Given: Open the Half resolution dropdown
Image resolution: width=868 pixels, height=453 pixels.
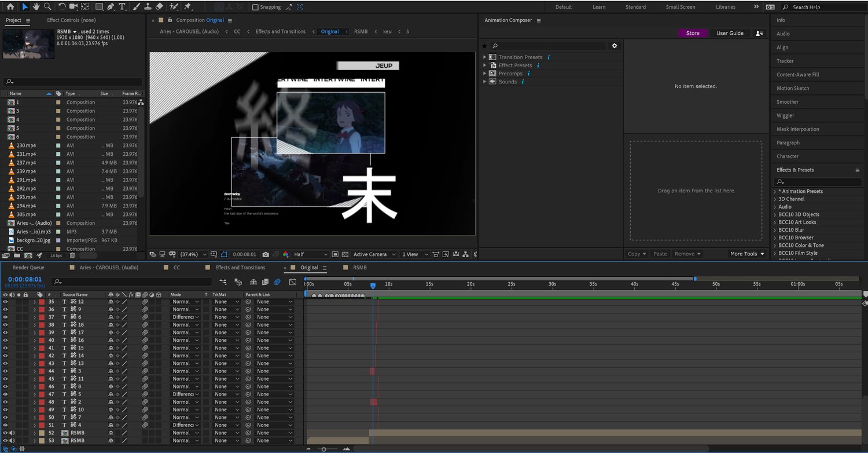Looking at the screenshot, I should pyautogui.click(x=311, y=254).
